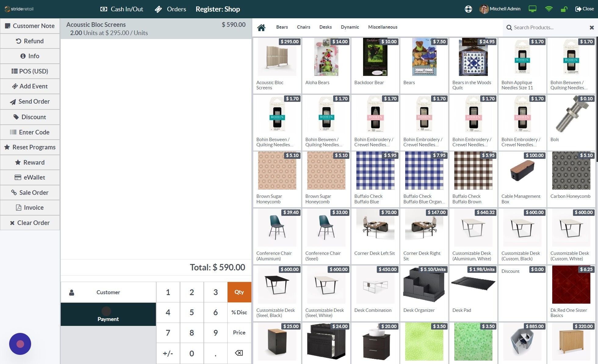The width and height of the screenshot is (598, 364).
Task: Select the Conference Chair (Steel) product
Action: 326,236
